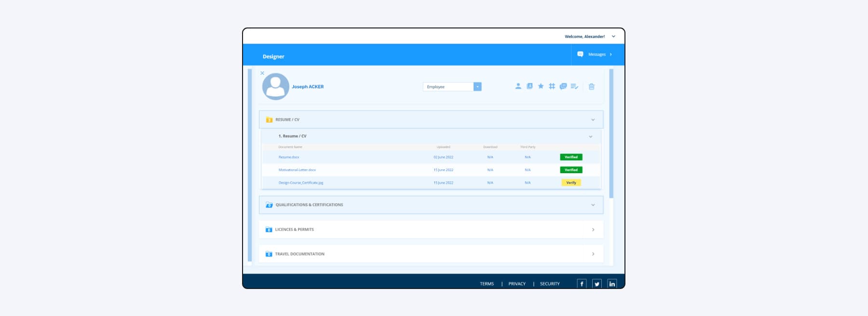Toggle the Qualifications & Certifications section chevron
Viewport: 868px width, 316px height.
pos(593,205)
